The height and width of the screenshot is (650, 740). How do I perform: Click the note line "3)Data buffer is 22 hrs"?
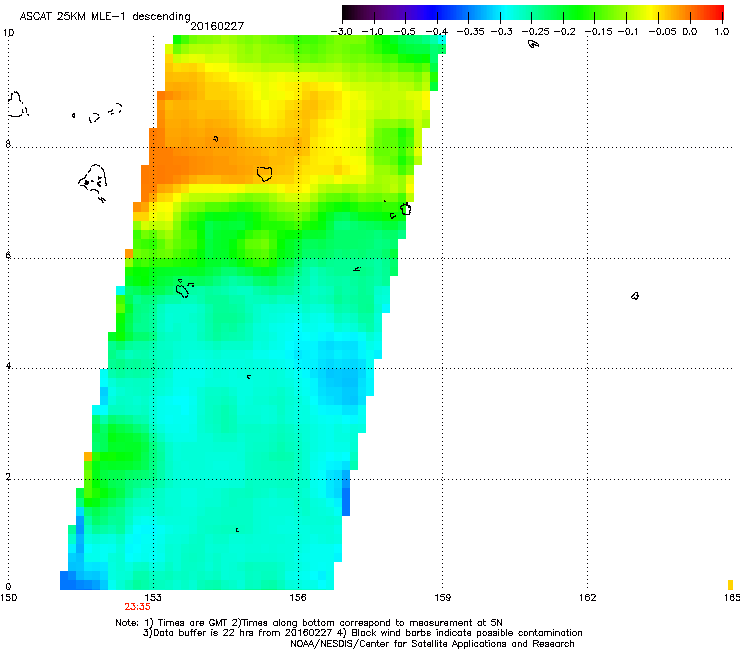362,633
